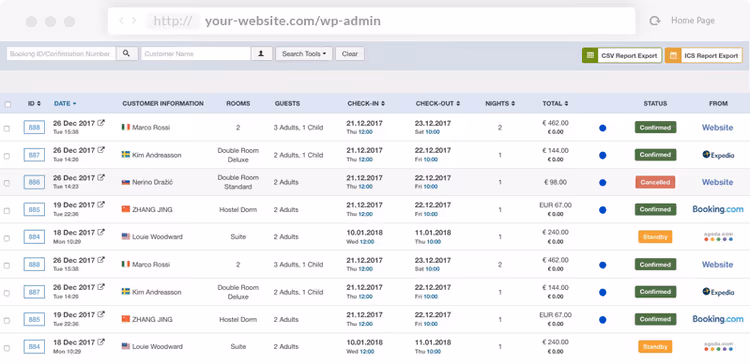Click the FROM column header
This screenshot has height=364, width=750.
[718, 103]
